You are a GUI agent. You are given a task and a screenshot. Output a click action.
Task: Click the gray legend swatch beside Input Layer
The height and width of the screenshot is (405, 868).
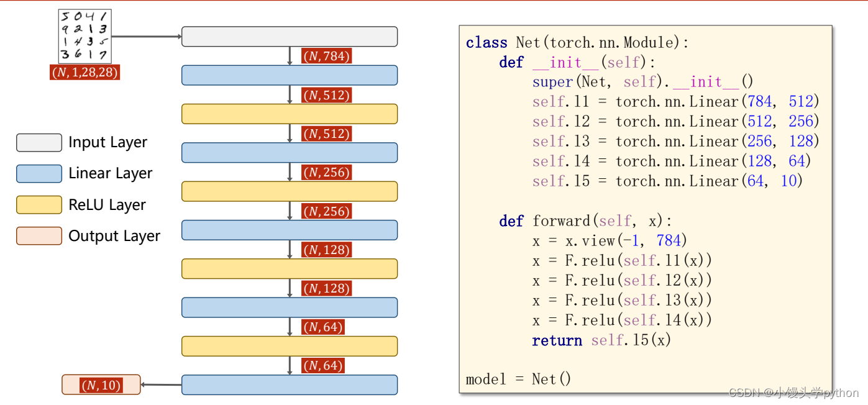[39, 143]
